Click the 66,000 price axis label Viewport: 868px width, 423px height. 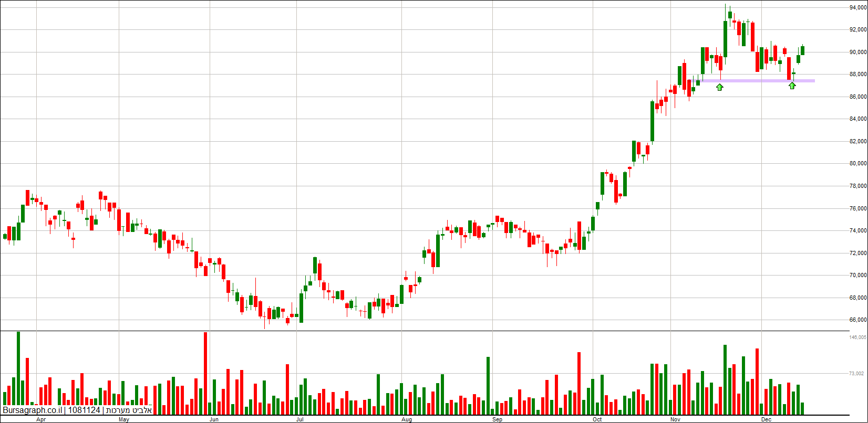pyautogui.click(x=858, y=320)
